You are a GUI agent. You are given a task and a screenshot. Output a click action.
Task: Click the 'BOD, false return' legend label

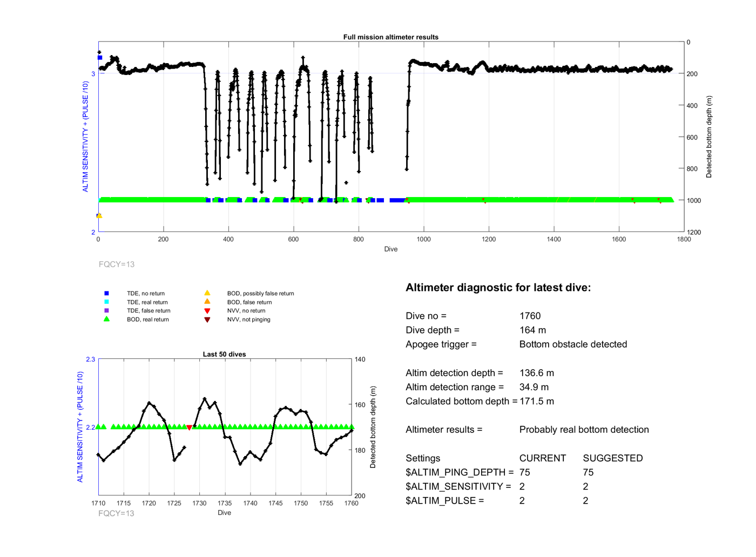[249, 302]
